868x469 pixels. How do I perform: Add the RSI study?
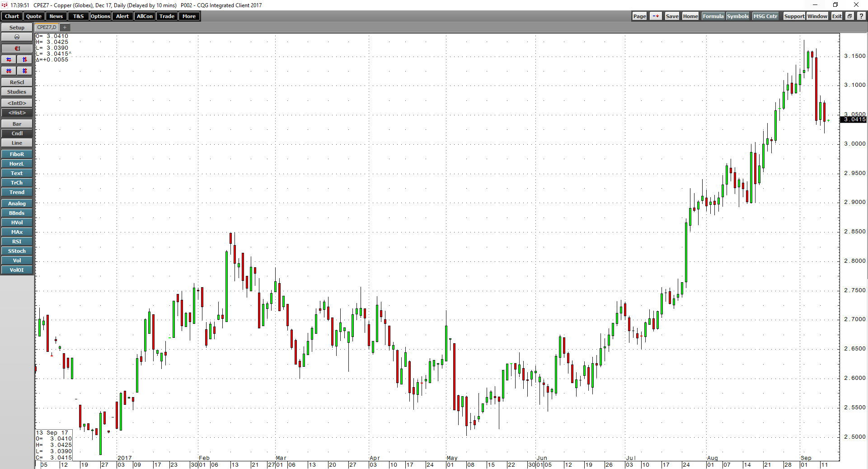(x=17, y=242)
